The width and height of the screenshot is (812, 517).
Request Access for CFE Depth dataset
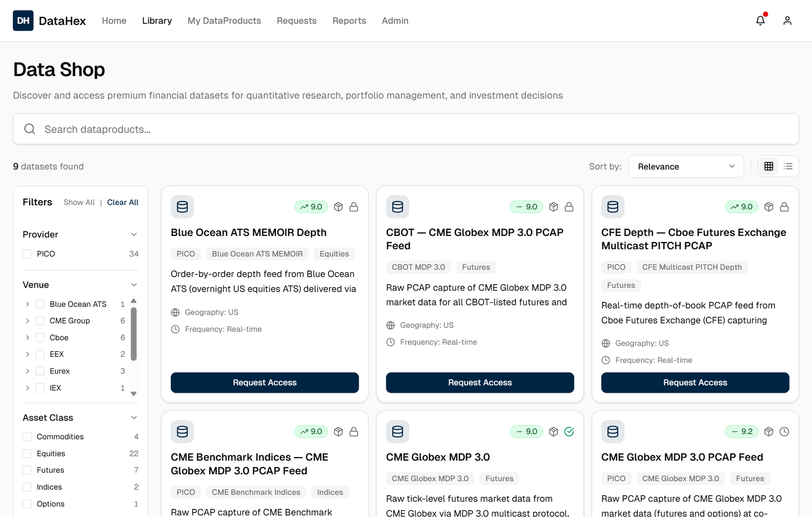(x=695, y=383)
